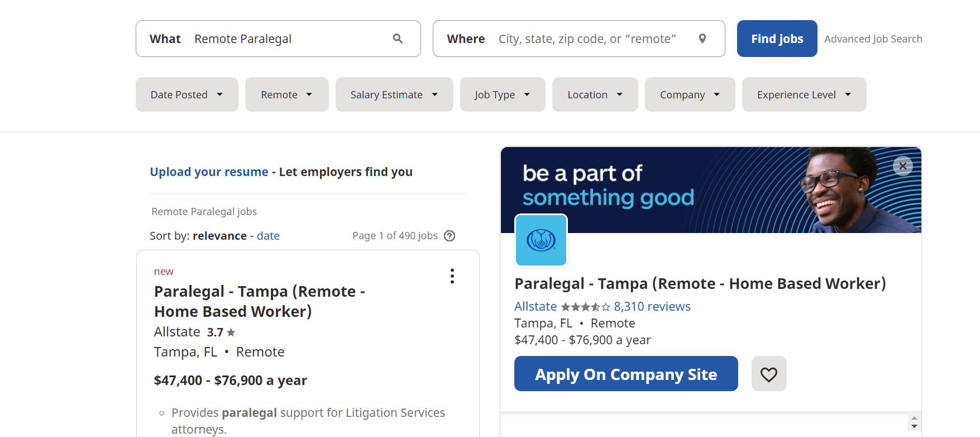
Task: Save job with the heart icon
Action: pos(769,374)
